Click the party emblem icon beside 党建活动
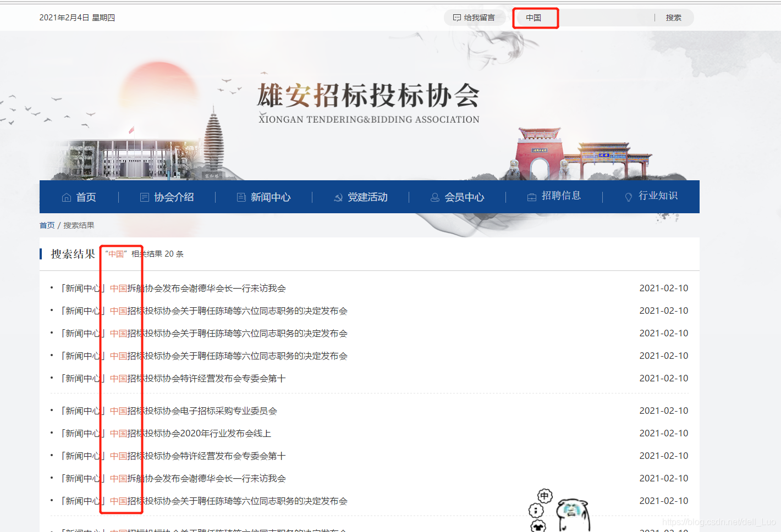 point(338,197)
